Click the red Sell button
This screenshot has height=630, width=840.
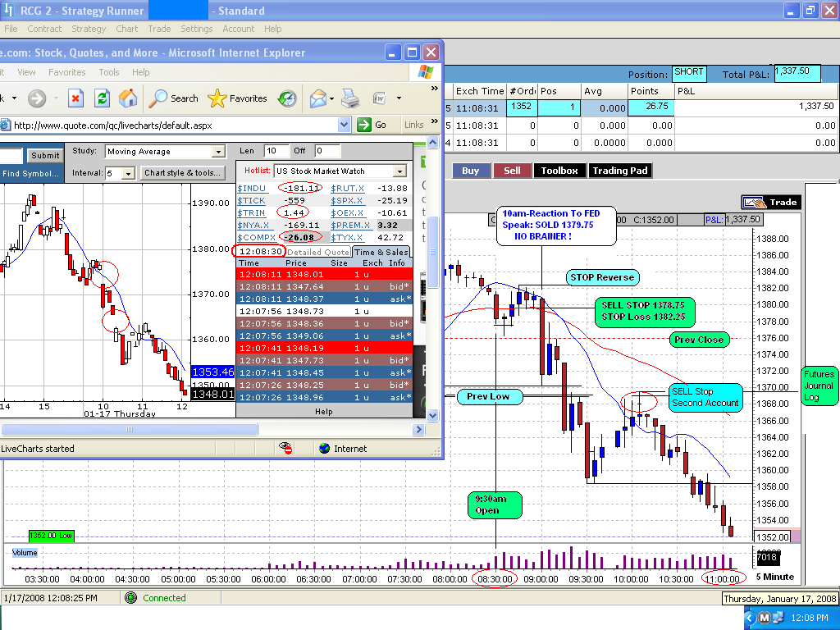512,171
